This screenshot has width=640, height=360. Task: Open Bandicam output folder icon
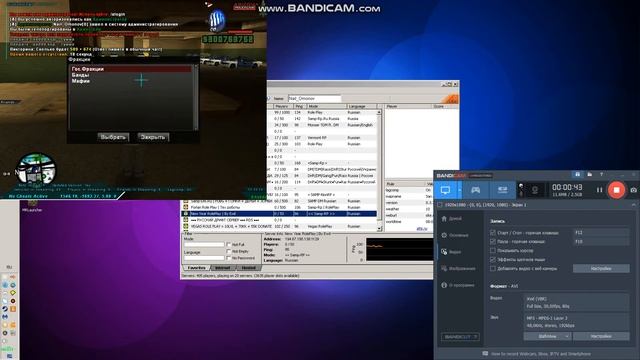click(x=590, y=175)
